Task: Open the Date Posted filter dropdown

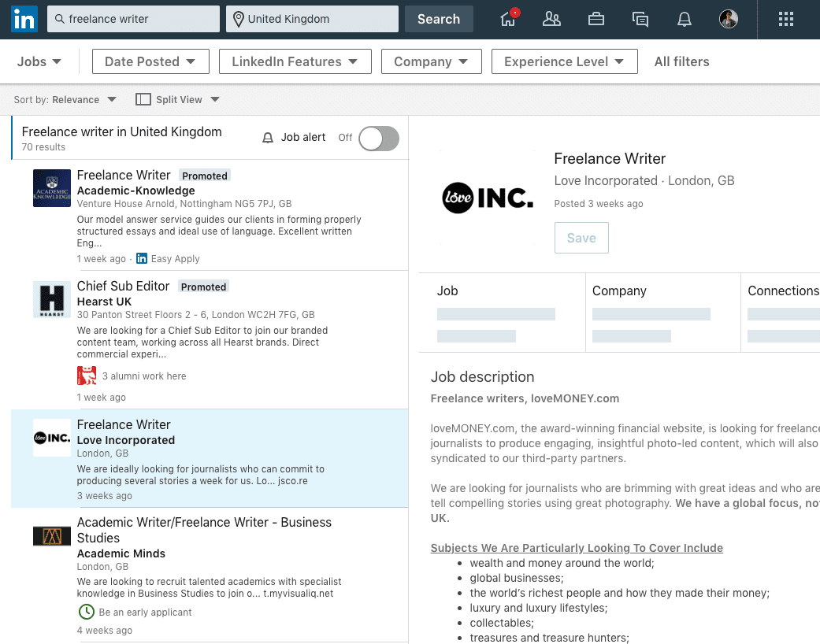Action: coord(150,61)
